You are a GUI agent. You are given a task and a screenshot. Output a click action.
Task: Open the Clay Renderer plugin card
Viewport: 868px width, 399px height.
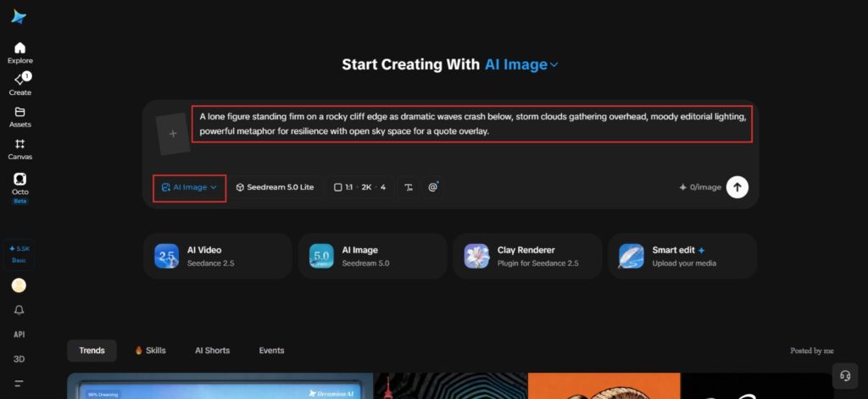coord(527,256)
